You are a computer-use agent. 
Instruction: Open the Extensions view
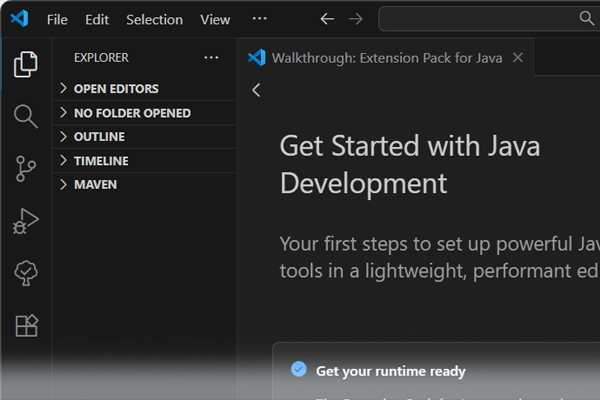click(26, 325)
